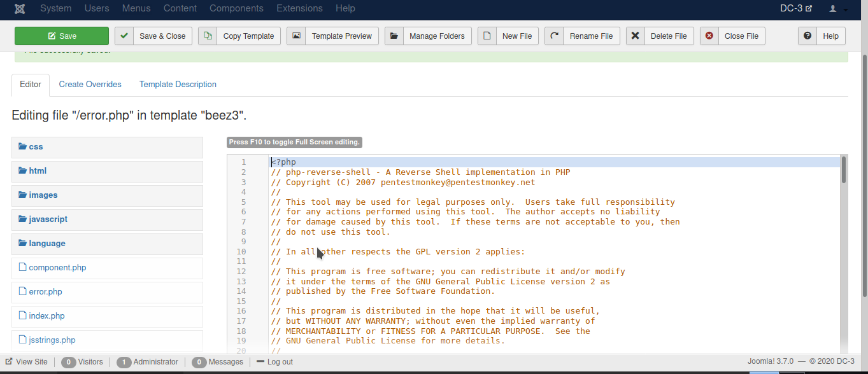Click the Joomla logo icon
The width and height of the screenshot is (868, 374).
tap(20, 8)
